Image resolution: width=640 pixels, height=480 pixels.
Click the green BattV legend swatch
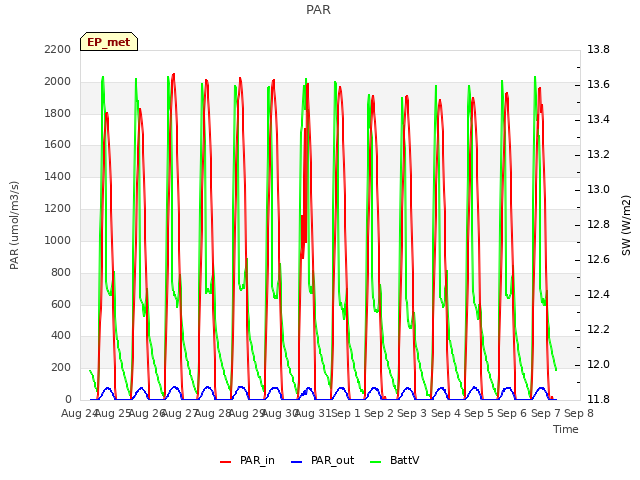coord(375,462)
